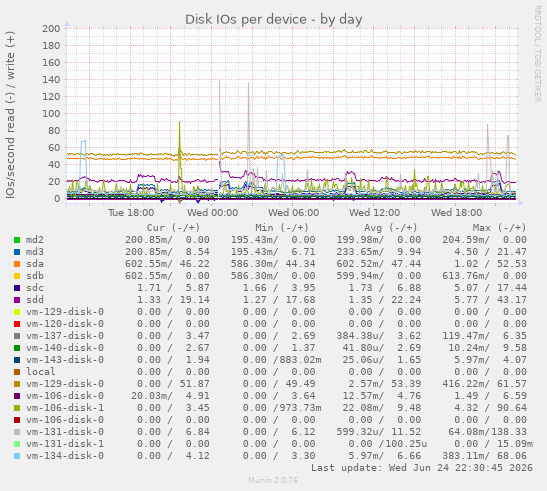Select the 'local' legend label

[41, 372]
